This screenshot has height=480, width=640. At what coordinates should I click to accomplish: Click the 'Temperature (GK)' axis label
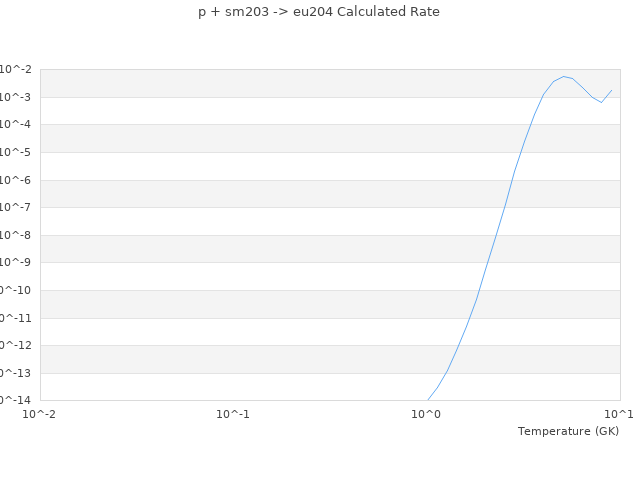point(568,431)
